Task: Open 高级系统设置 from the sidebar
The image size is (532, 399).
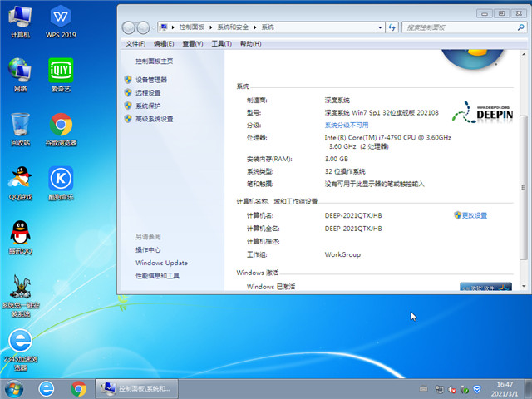Action: coord(155,119)
